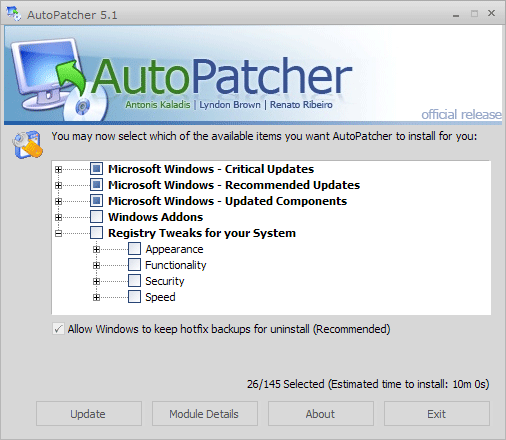
Task: Expand the Updated Components tree node
Action: point(58,201)
